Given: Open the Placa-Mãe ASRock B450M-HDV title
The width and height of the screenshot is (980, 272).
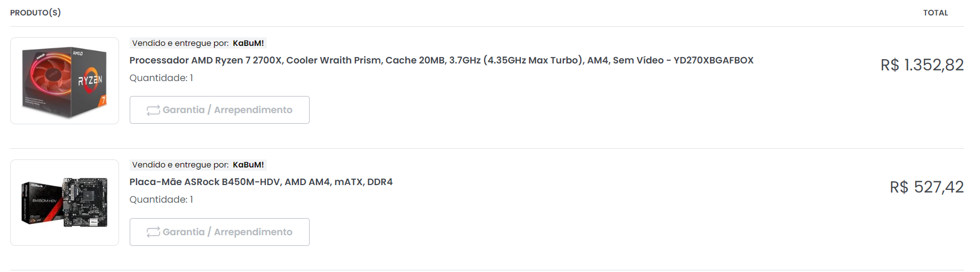Looking at the screenshot, I should coord(261,182).
